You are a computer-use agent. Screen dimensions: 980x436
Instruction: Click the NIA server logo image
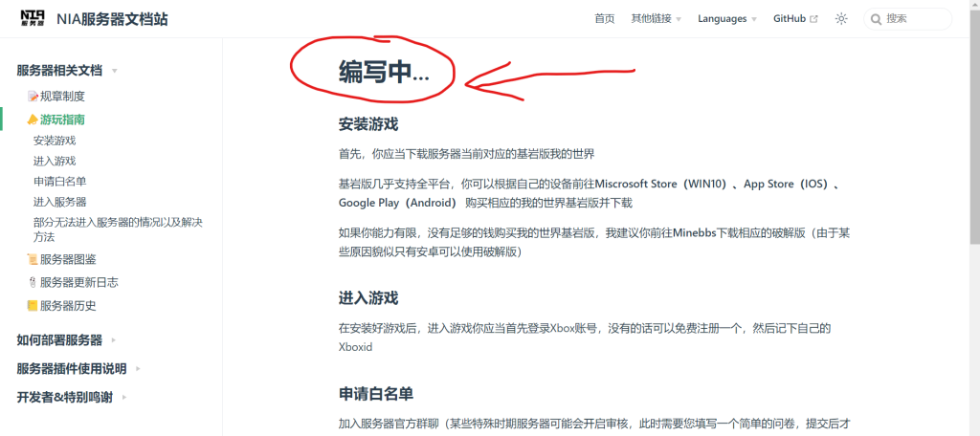tap(33, 19)
